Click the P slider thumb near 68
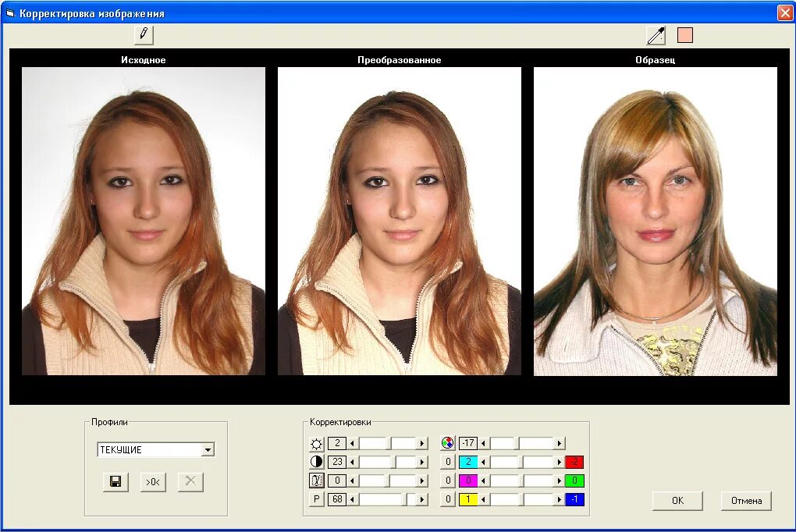This screenshot has height=532, width=796. 404,499
